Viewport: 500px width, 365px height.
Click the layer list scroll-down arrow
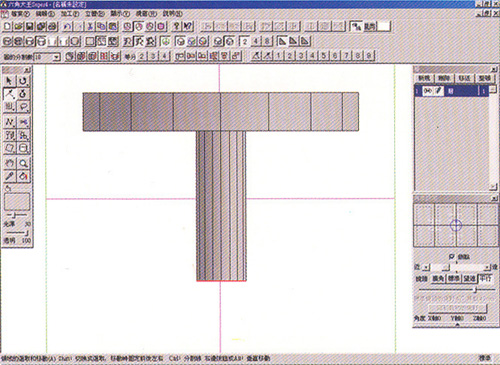[x=492, y=187]
